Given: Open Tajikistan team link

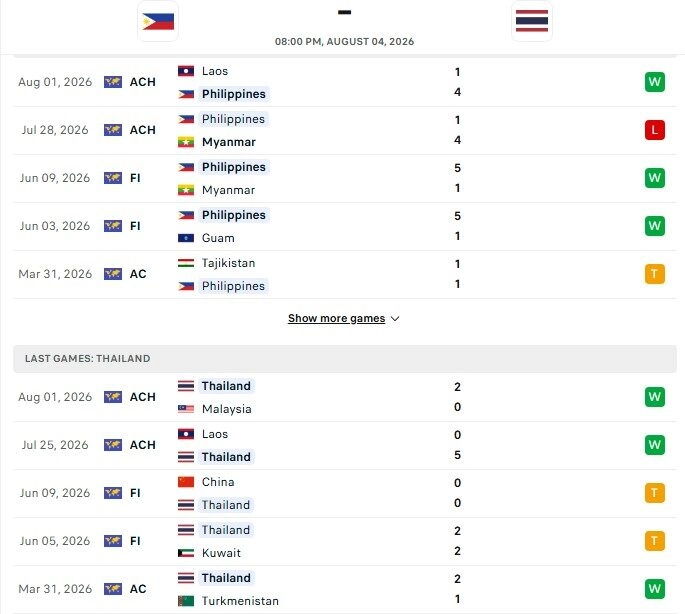Looking at the screenshot, I should point(228,263).
